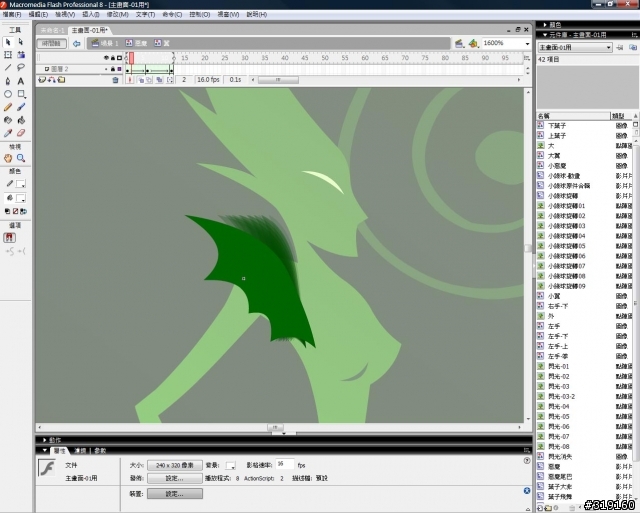Screen dimensions: 640x513
Task: Choose the Oval tool
Action: [x=8, y=94]
